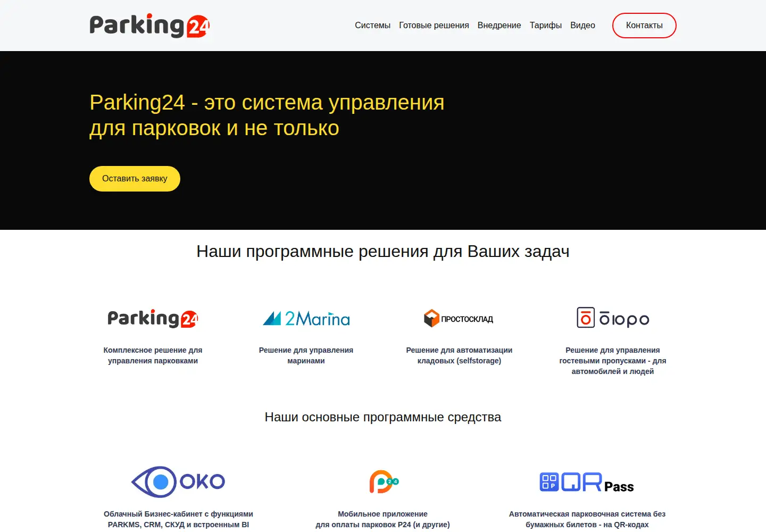Click 'Автоматическая парковочная система' description text
This screenshot has width=766, height=532.
587,519
